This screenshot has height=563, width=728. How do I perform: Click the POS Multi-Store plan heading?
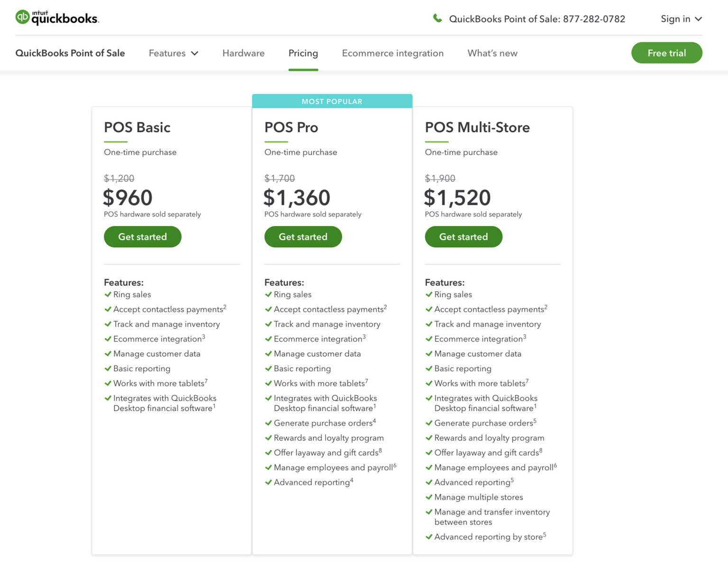coord(477,127)
